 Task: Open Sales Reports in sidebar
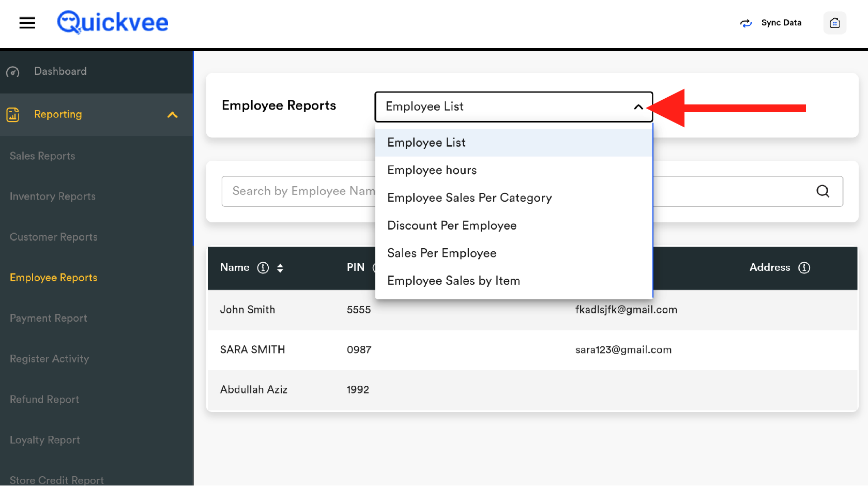[x=42, y=156]
